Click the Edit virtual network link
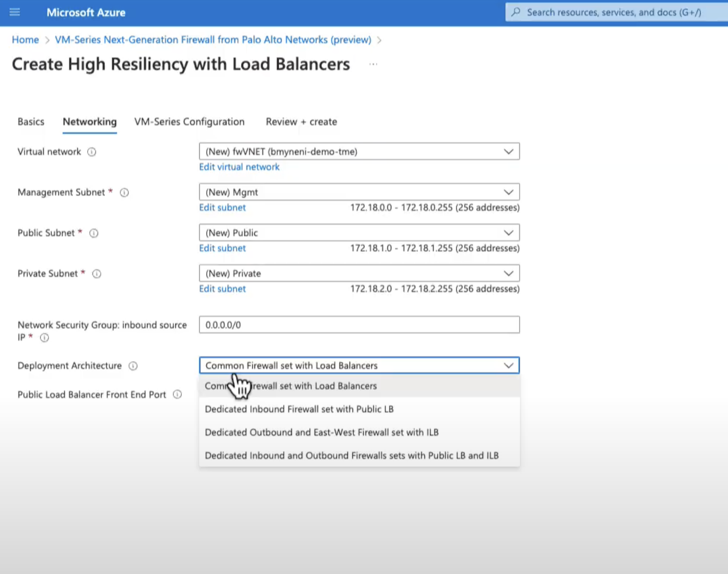The height and width of the screenshot is (574, 728). pos(239,167)
